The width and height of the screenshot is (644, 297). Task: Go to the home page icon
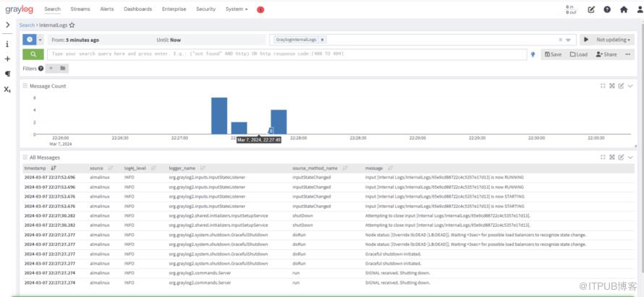(622, 9)
